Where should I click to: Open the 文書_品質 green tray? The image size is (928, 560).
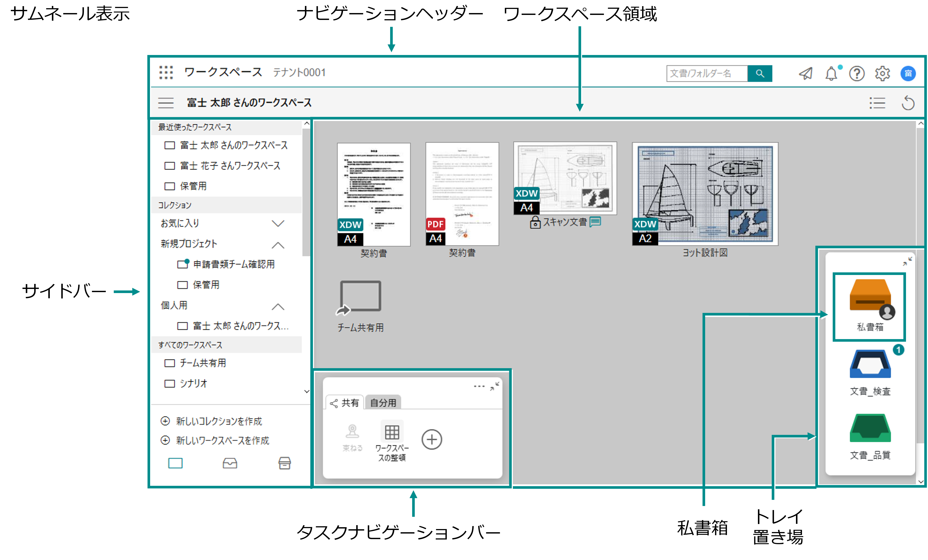coord(870,437)
